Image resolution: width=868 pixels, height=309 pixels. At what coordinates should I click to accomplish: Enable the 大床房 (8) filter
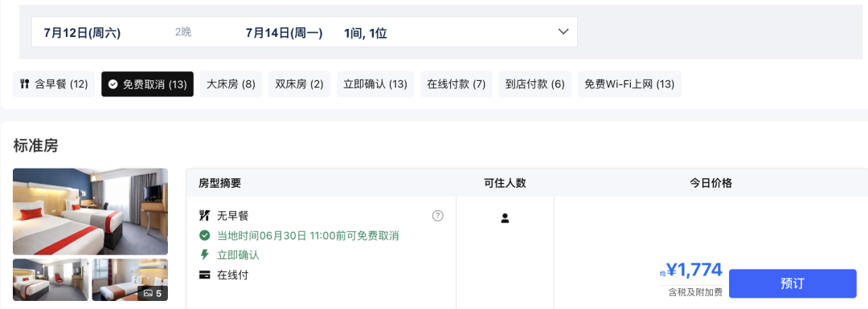(x=231, y=84)
